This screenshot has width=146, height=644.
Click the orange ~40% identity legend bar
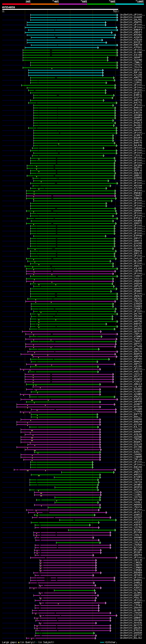(x=45, y=4)
